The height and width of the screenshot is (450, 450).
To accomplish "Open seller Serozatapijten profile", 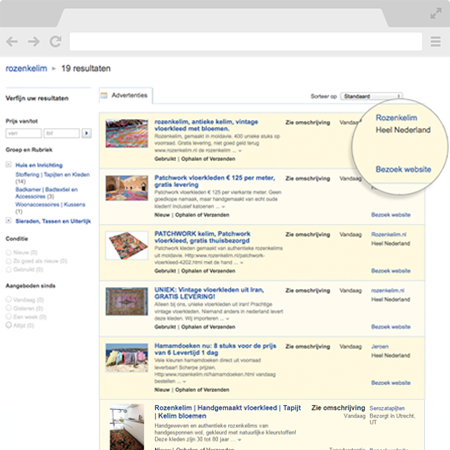I will coord(387,408).
